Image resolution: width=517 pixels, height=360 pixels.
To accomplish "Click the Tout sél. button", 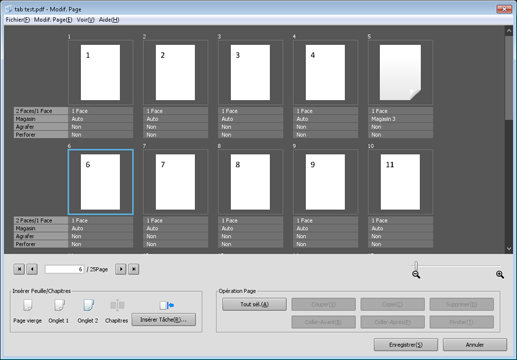I will [x=254, y=304].
